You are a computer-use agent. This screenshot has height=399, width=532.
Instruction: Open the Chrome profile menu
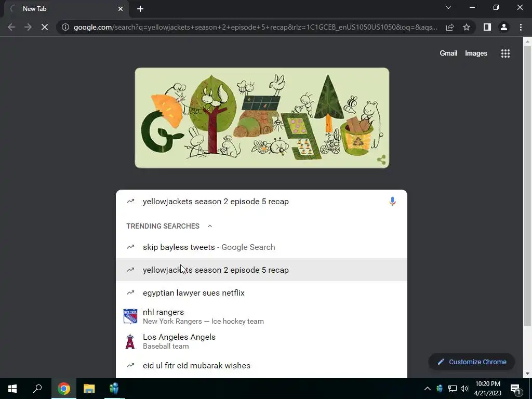pyautogui.click(x=504, y=27)
